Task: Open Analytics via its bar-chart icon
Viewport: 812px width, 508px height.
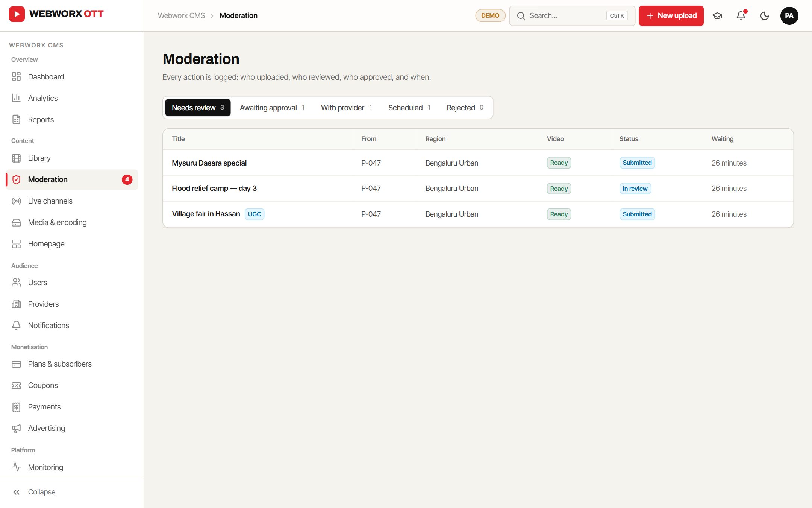Action: coord(16,98)
